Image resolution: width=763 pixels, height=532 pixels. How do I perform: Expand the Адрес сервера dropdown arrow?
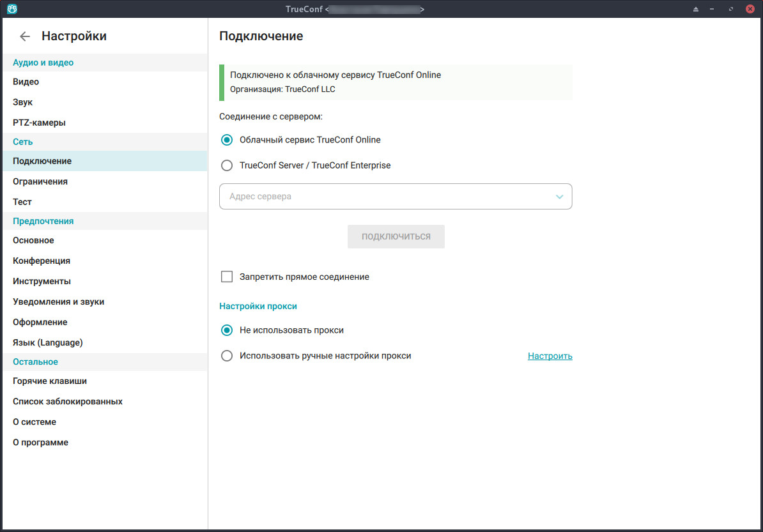pyautogui.click(x=560, y=197)
